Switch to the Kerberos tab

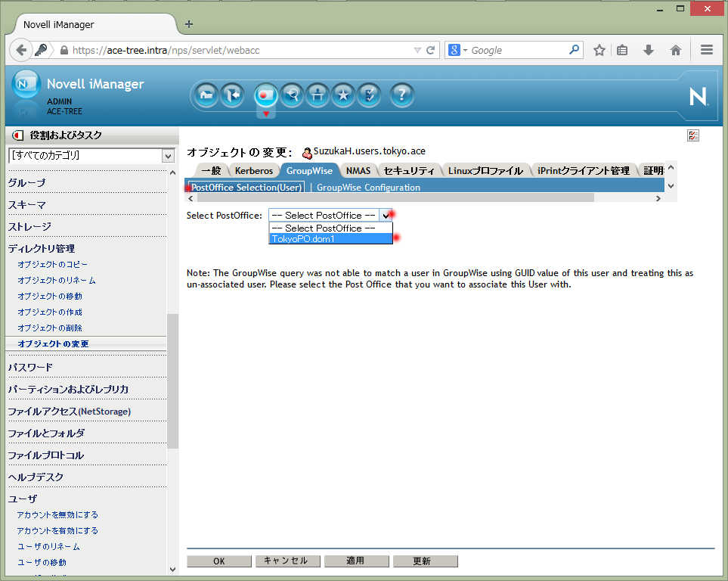tap(254, 170)
